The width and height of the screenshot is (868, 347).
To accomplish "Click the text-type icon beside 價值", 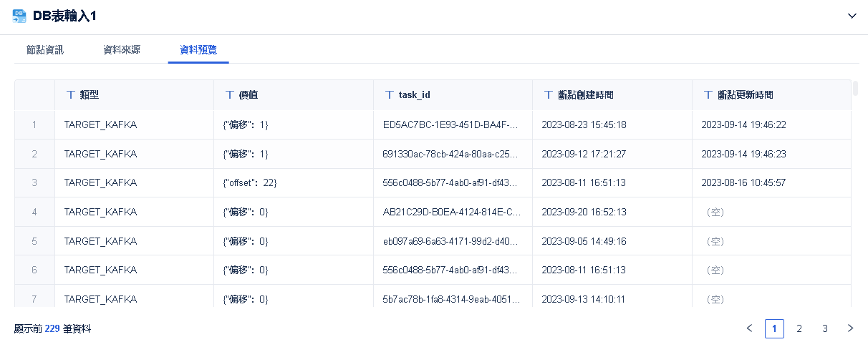I will (230, 94).
